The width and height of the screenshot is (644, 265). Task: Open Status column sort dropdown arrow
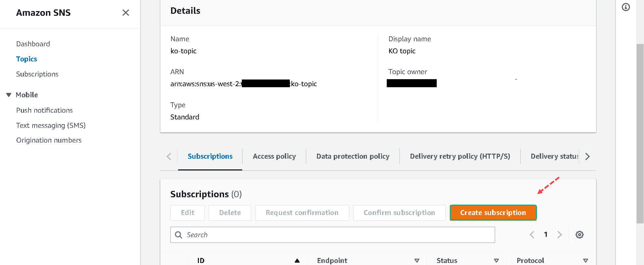[496, 261]
